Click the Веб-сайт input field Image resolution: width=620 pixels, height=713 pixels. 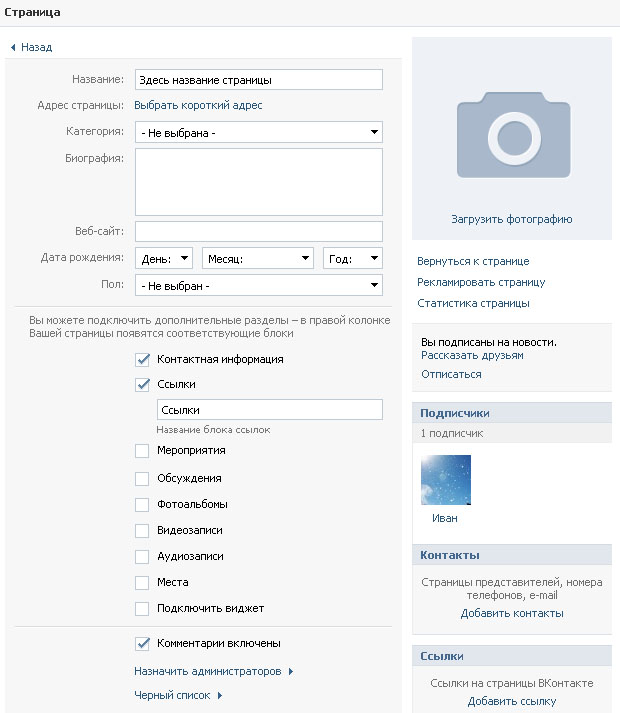click(x=259, y=232)
